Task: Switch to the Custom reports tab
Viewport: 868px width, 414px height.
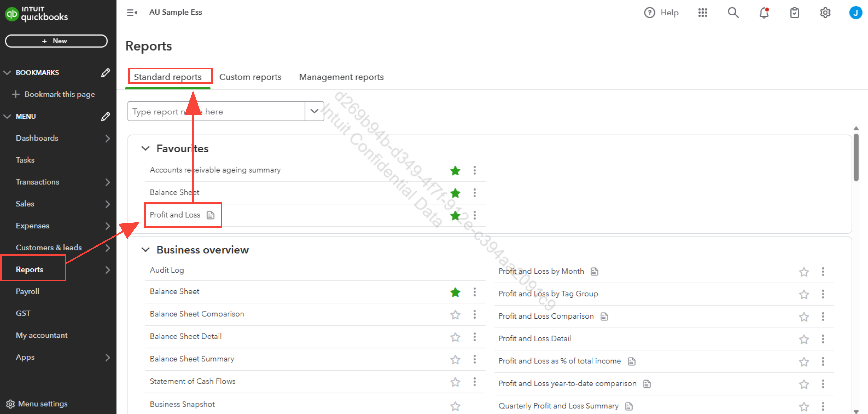Action: (250, 77)
